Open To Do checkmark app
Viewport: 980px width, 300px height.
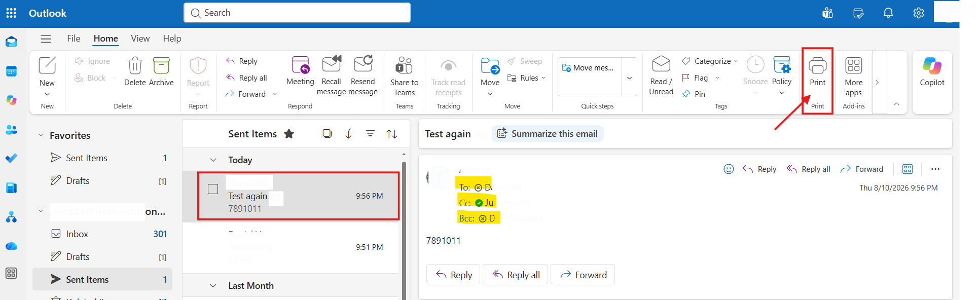click(x=11, y=159)
